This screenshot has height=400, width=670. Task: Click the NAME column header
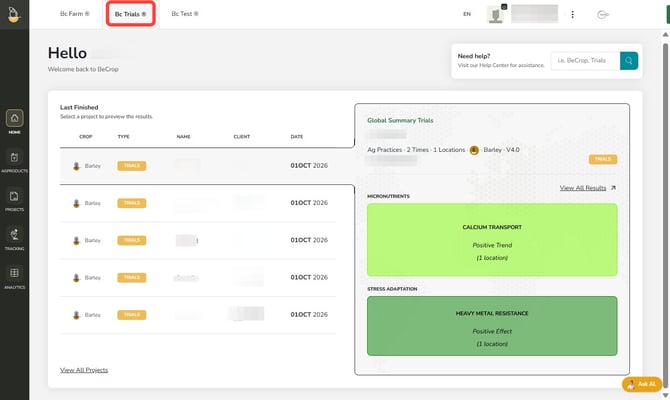pos(183,137)
